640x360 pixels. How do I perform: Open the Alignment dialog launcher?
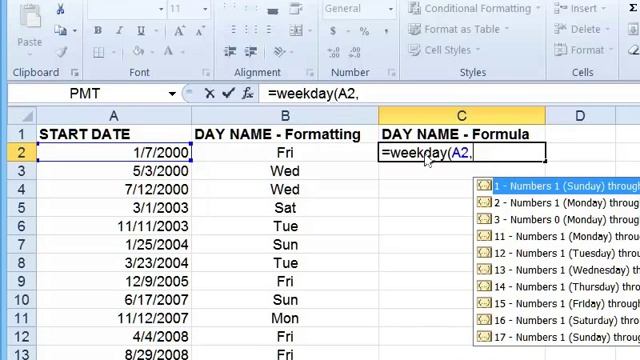(310, 73)
